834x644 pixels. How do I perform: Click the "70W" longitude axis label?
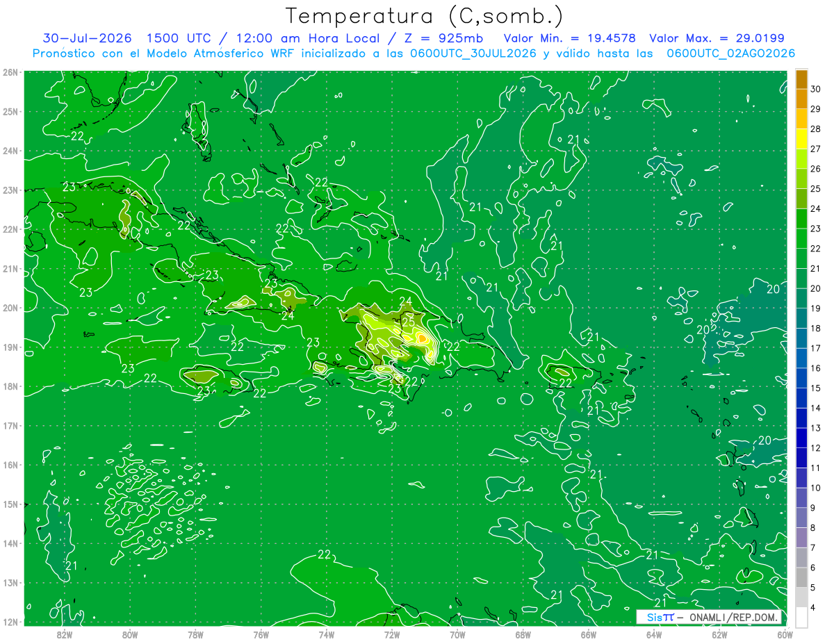tap(457, 634)
